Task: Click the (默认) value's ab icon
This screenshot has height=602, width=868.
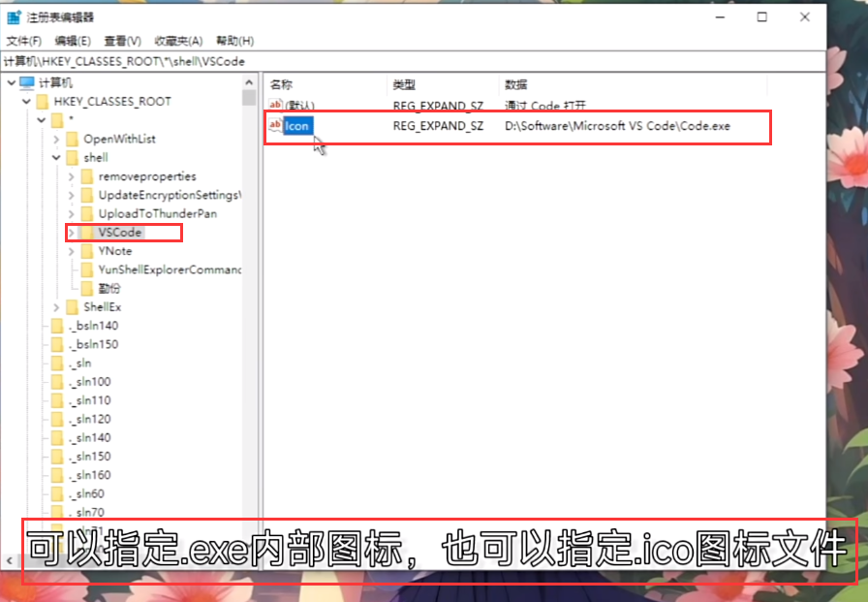Action: [275, 105]
